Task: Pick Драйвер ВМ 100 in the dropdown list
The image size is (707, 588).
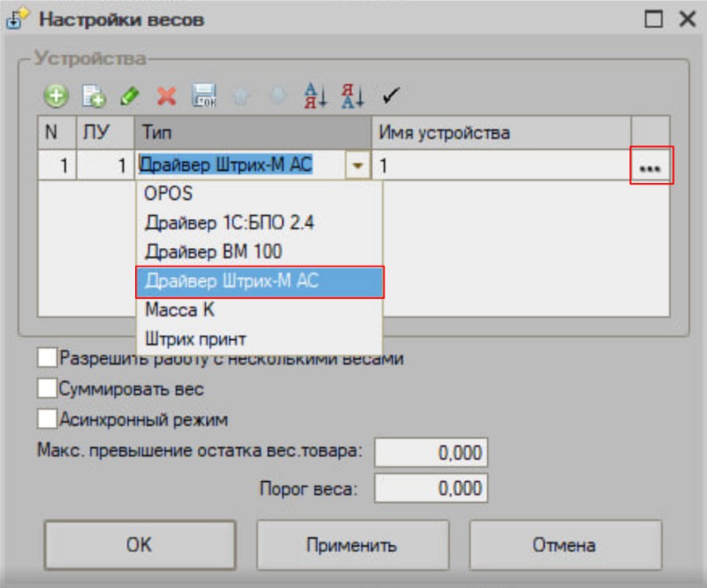Action: (x=259, y=252)
